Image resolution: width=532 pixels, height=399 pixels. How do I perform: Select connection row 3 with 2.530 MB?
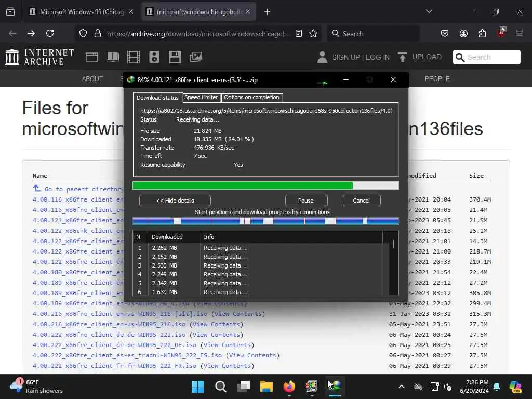click(258, 265)
